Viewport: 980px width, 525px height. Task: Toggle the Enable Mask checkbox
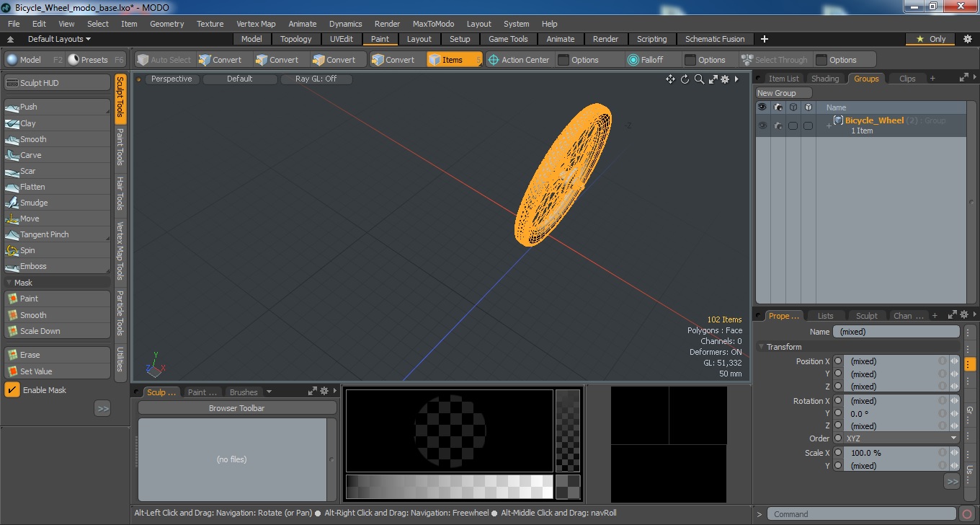click(x=12, y=390)
